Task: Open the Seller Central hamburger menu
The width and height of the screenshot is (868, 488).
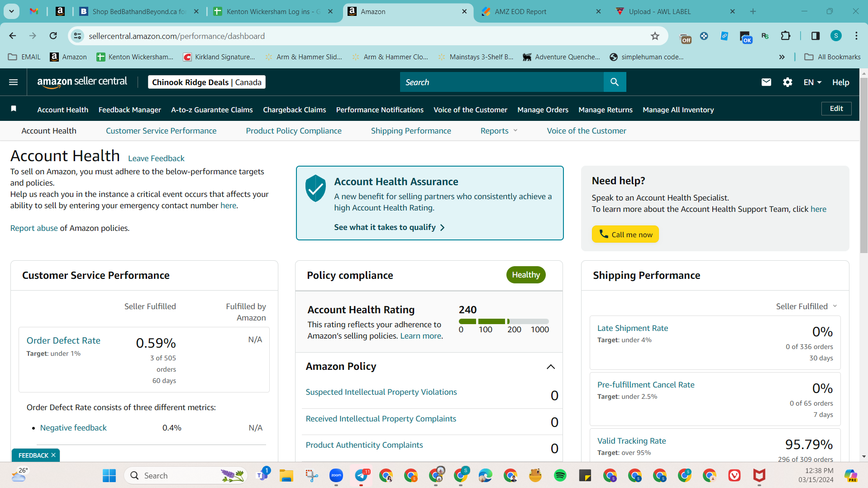Action: [x=14, y=82]
